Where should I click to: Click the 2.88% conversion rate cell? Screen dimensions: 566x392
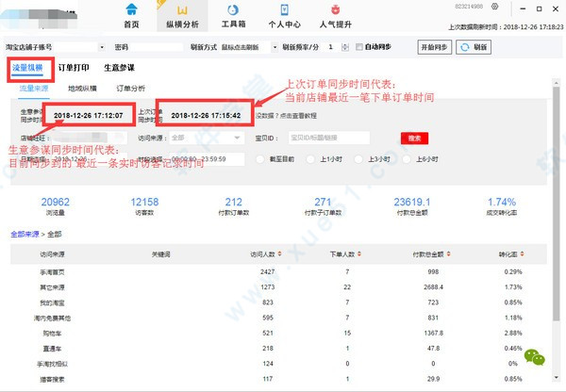click(x=513, y=334)
